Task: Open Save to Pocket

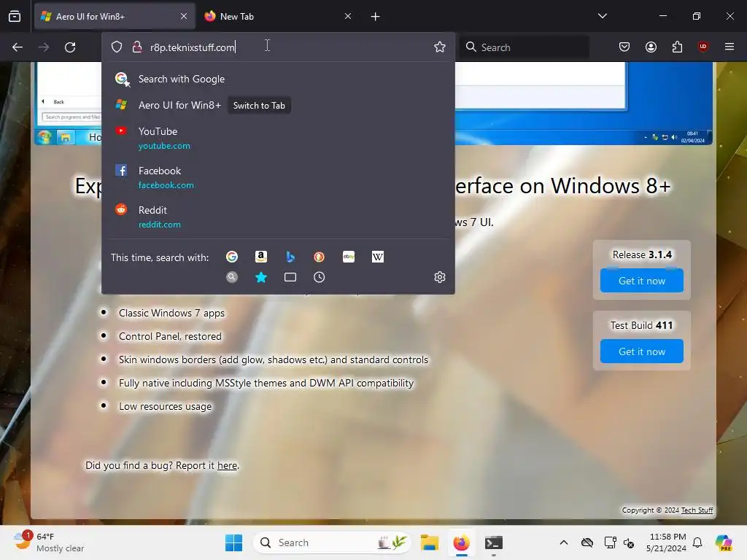Action: 624,47
